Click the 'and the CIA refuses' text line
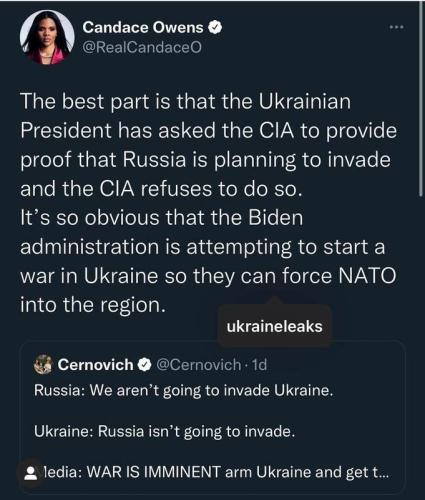 (x=161, y=189)
